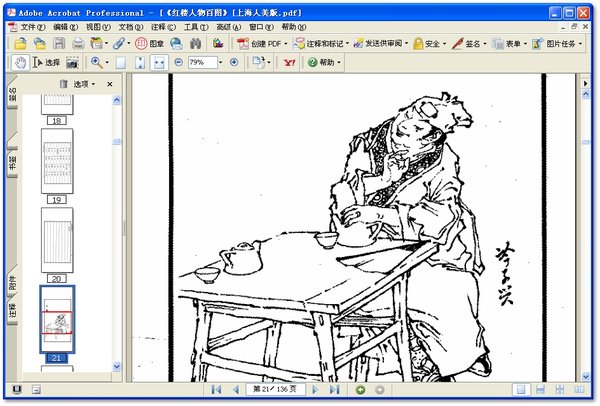This screenshot has height=406, width=600.
Task: Activate the 选择 text select tool
Action: click(46, 62)
